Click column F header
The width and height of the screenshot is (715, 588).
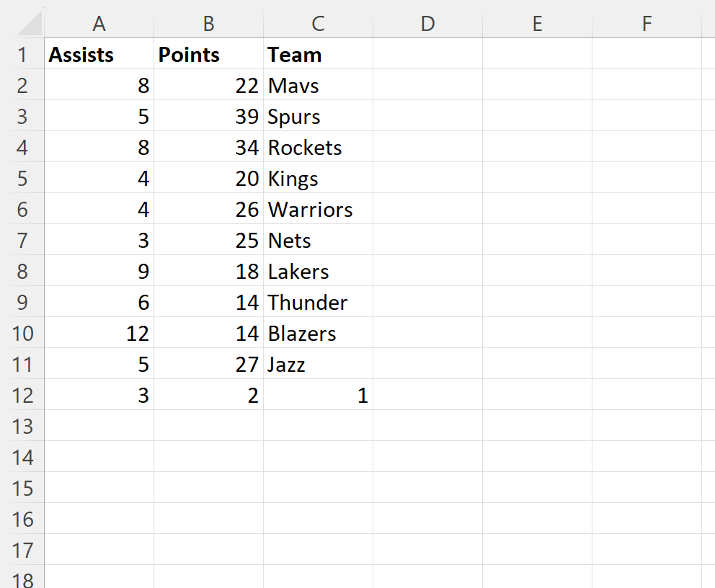tap(647, 23)
